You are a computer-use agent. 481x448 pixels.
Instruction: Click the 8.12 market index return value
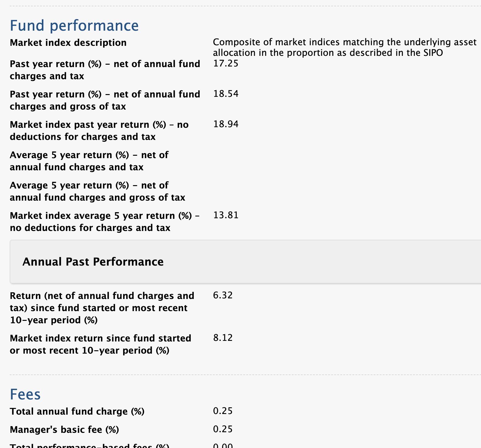point(223,338)
